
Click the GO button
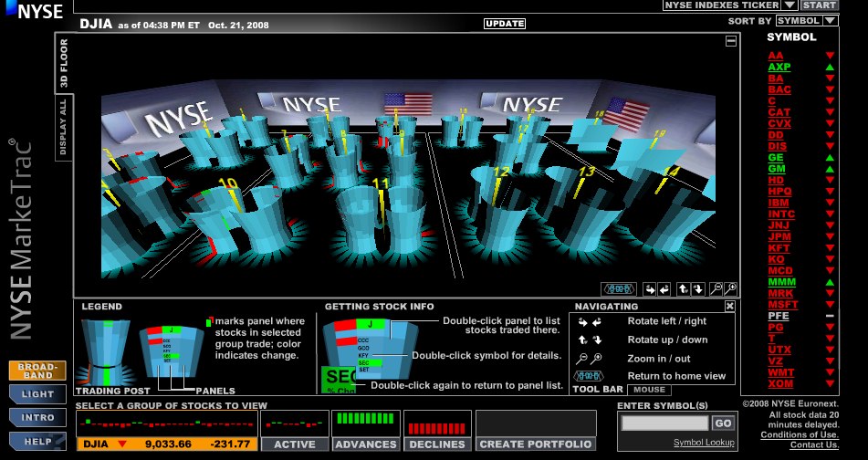coord(723,423)
